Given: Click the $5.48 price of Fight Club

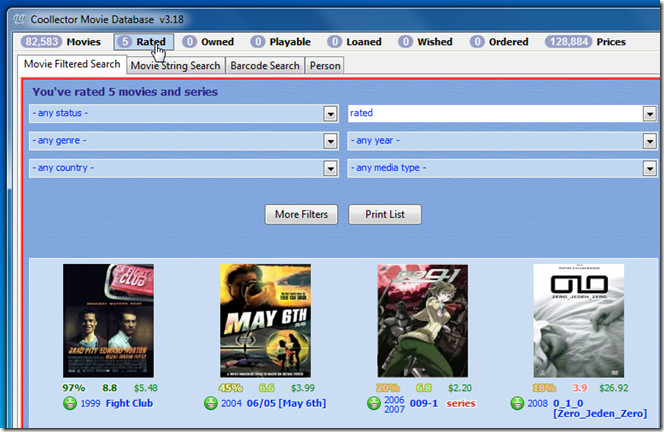Looking at the screenshot, I should coord(146,388).
